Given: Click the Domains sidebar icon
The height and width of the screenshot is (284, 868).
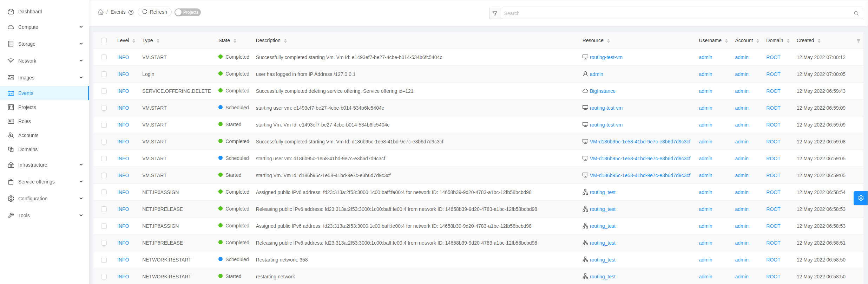Looking at the screenshot, I should pos(11,149).
